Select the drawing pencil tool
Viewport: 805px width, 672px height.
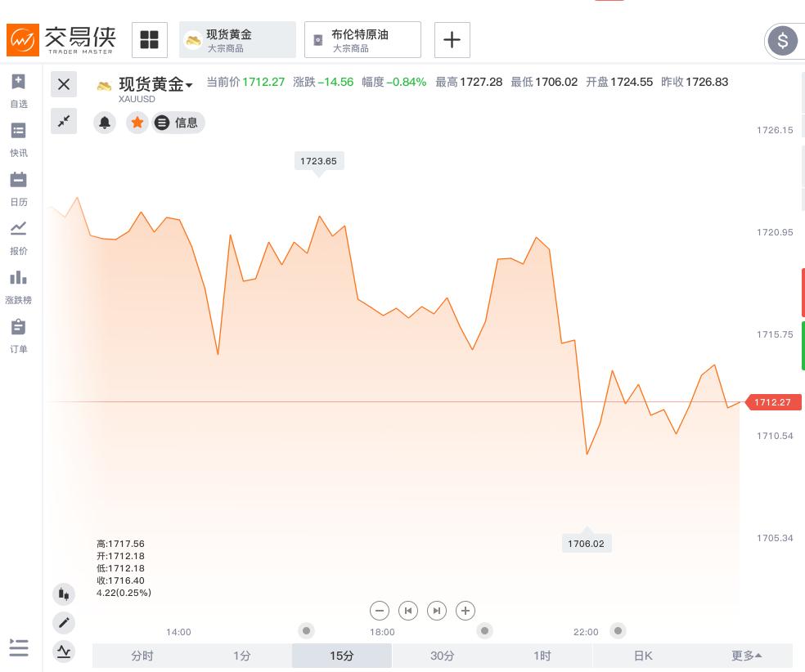pyautogui.click(x=64, y=622)
